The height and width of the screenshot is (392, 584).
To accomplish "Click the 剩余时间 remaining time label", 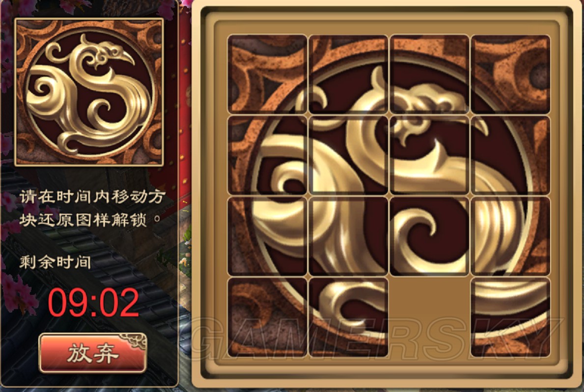I will (x=55, y=262).
